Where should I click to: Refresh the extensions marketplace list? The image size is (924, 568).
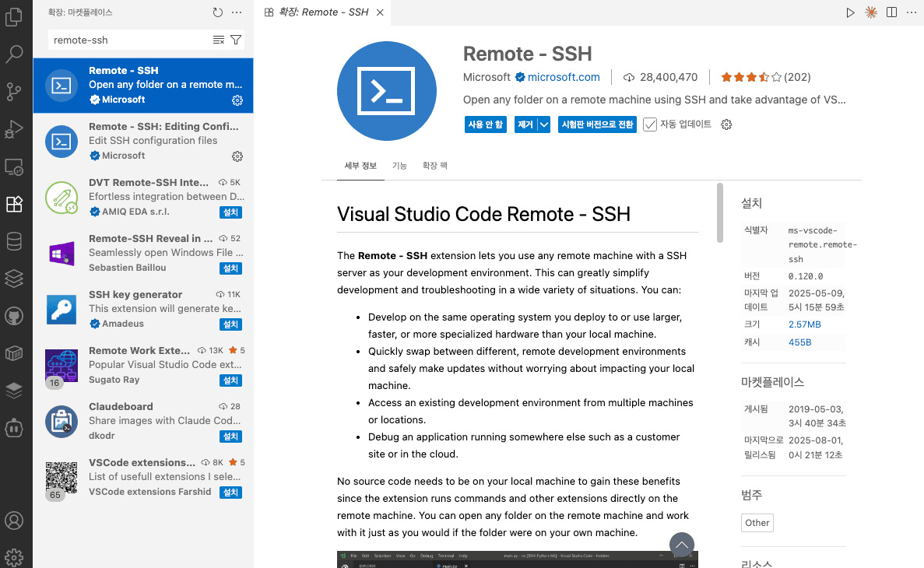[x=217, y=12]
